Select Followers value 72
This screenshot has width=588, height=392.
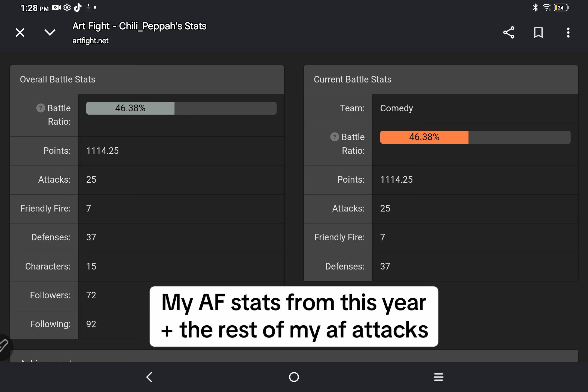[91, 295]
